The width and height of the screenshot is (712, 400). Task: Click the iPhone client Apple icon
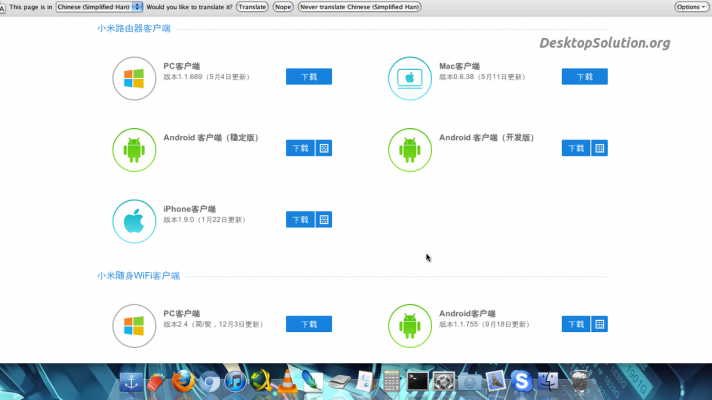133,220
